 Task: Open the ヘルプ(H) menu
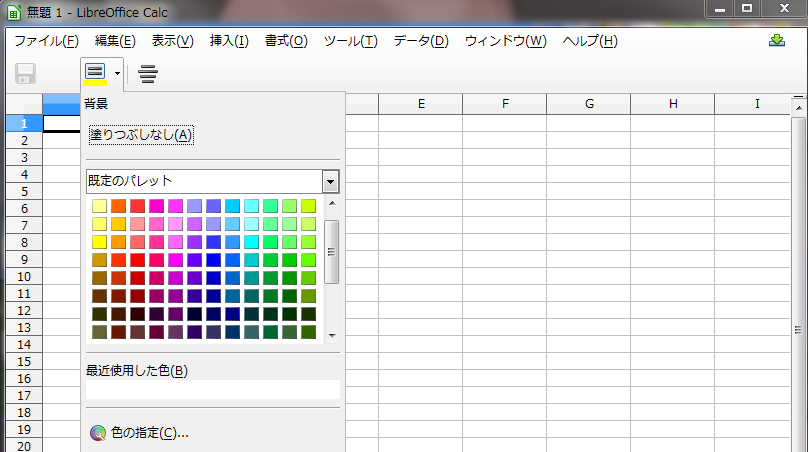589,41
